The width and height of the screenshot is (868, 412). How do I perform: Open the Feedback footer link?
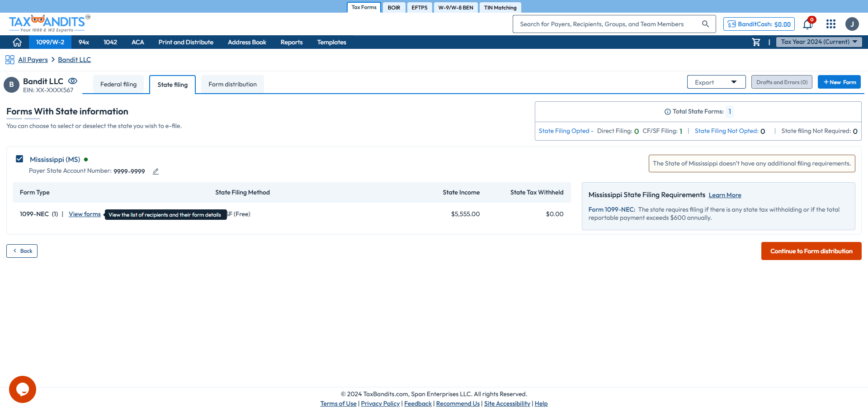point(418,403)
